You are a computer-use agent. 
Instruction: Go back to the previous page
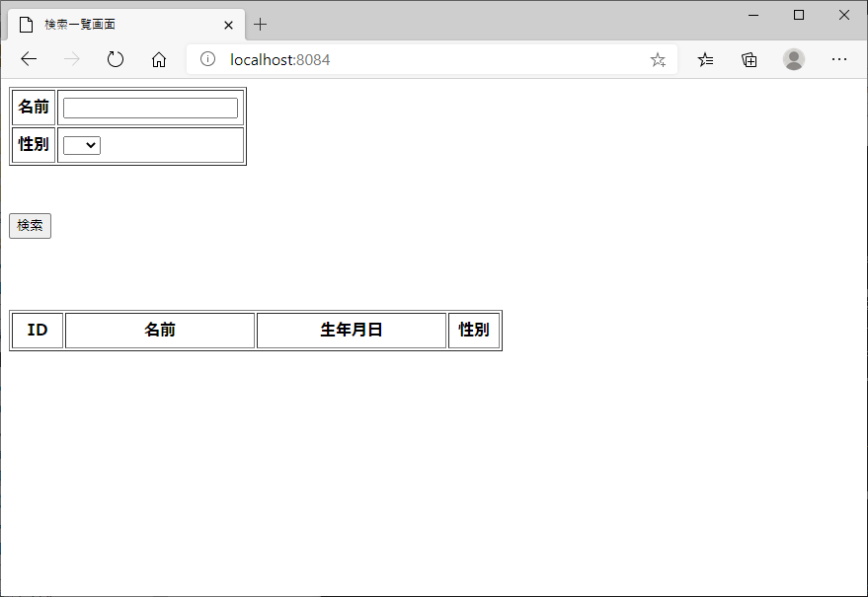tap(29, 59)
